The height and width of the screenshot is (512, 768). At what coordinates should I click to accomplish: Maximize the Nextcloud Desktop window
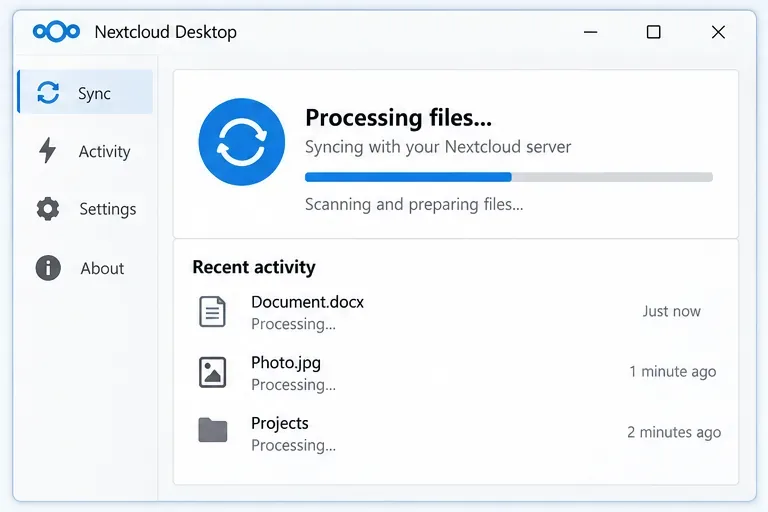coord(653,32)
